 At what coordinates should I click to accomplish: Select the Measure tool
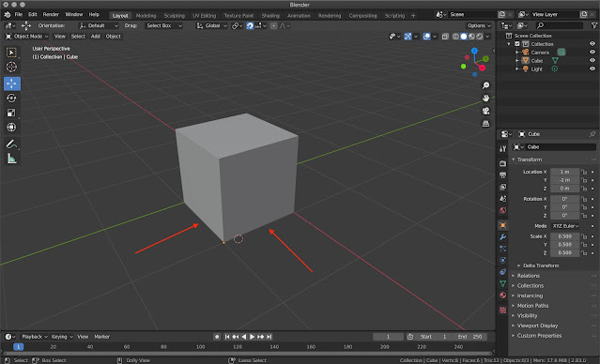coord(11,159)
